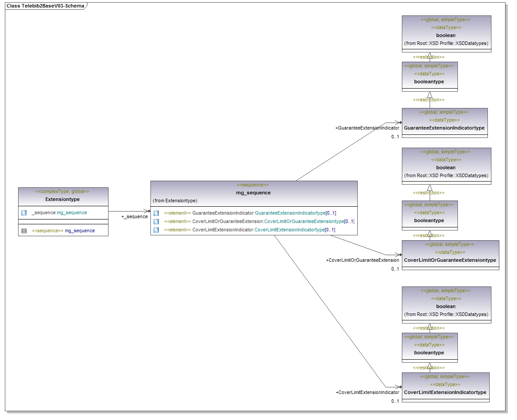Viewport: 517px width, 420px height.
Task: Select the +_sequence association role label
Action: [x=135, y=217]
